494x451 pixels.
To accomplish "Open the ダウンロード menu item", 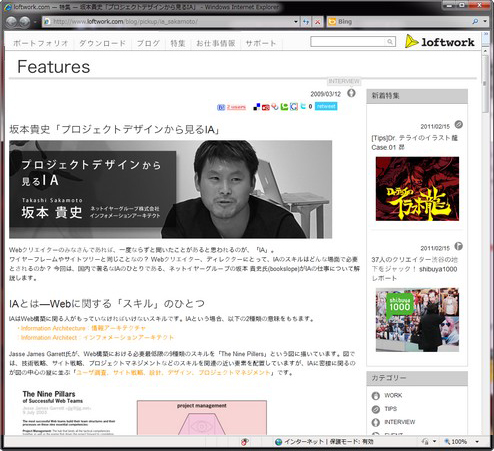I will click(102, 43).
